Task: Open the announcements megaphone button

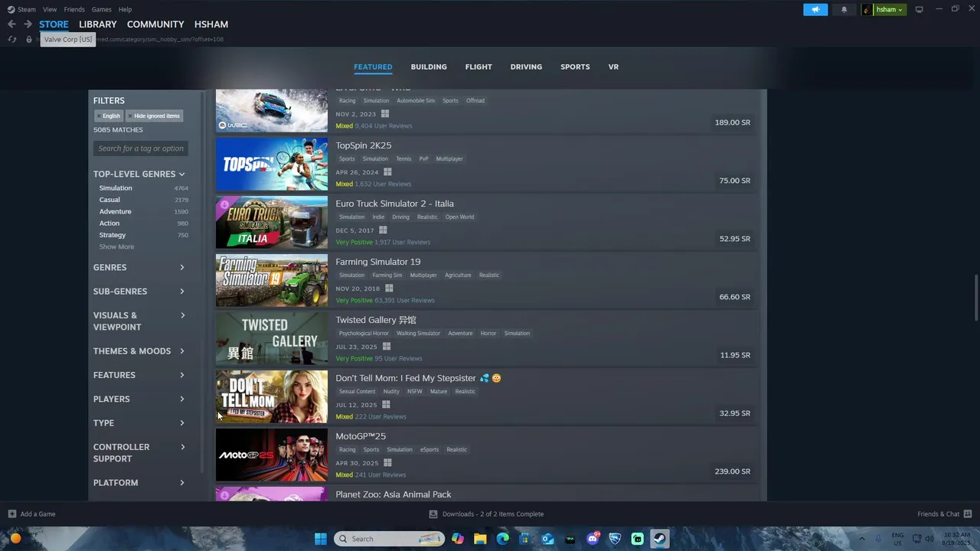Action: [x=815, y=9]
